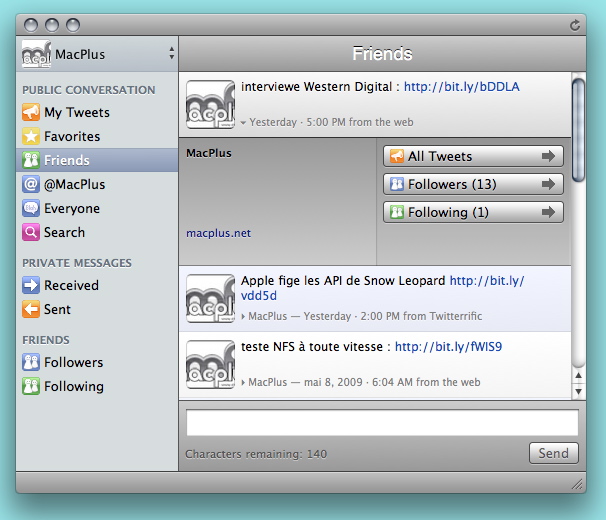Open the Followers list in sidebar
This screenshot has width=606, height=520.
click(x=97, y=362)
